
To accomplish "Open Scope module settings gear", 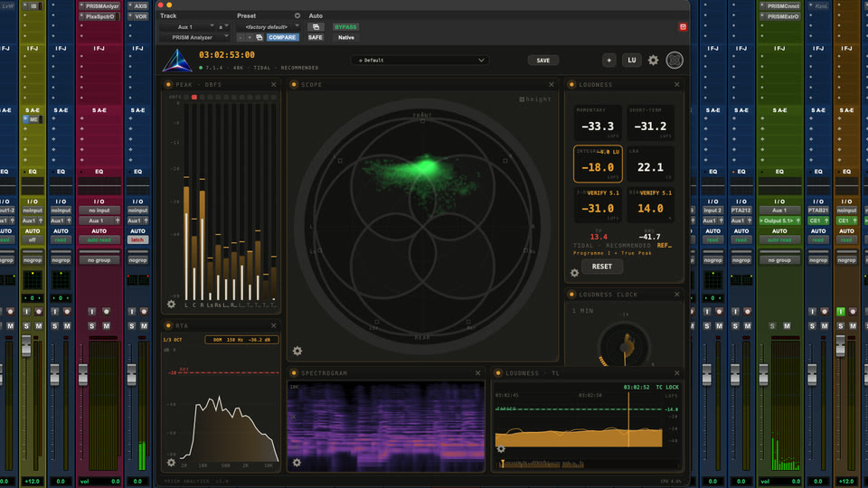I will (x=297, y=351).
